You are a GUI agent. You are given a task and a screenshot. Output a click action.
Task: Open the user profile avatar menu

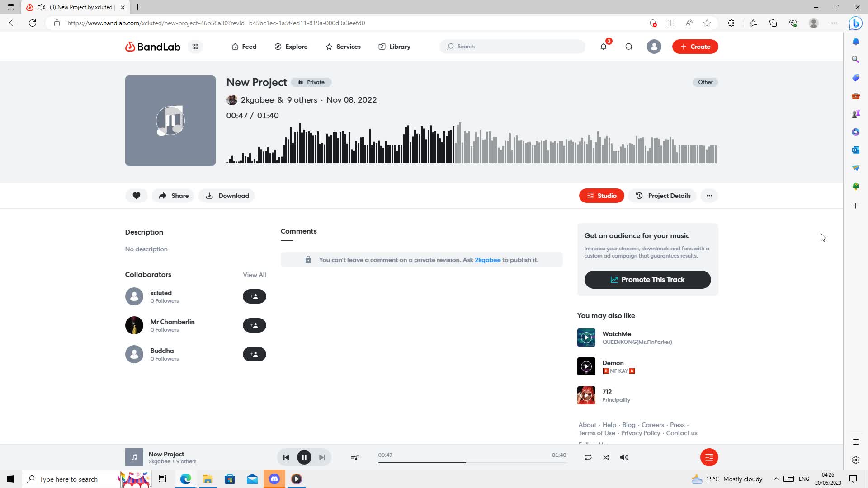[x=654, y=47]
